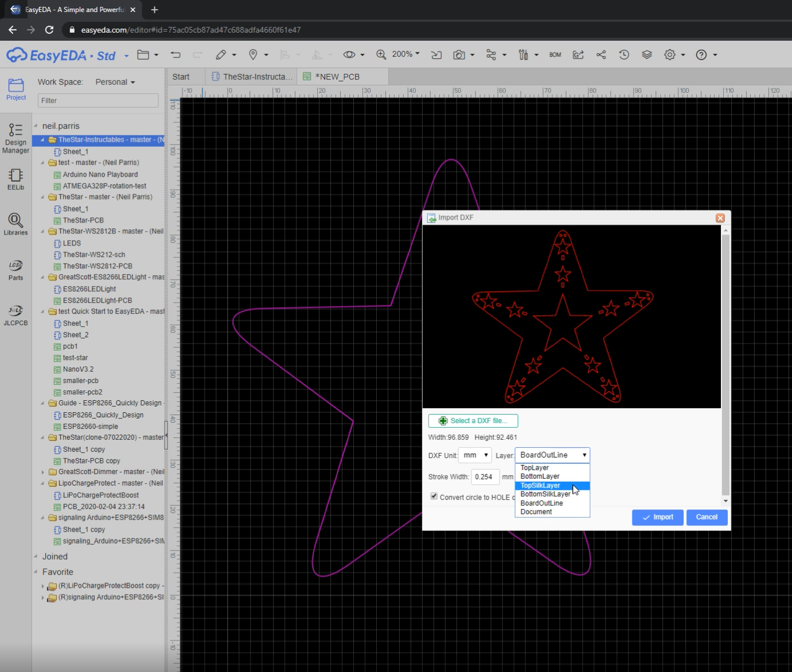Viewport: 792px width, 672px height.
Task: Open the version History icon
Action: [x=624, y=54]
